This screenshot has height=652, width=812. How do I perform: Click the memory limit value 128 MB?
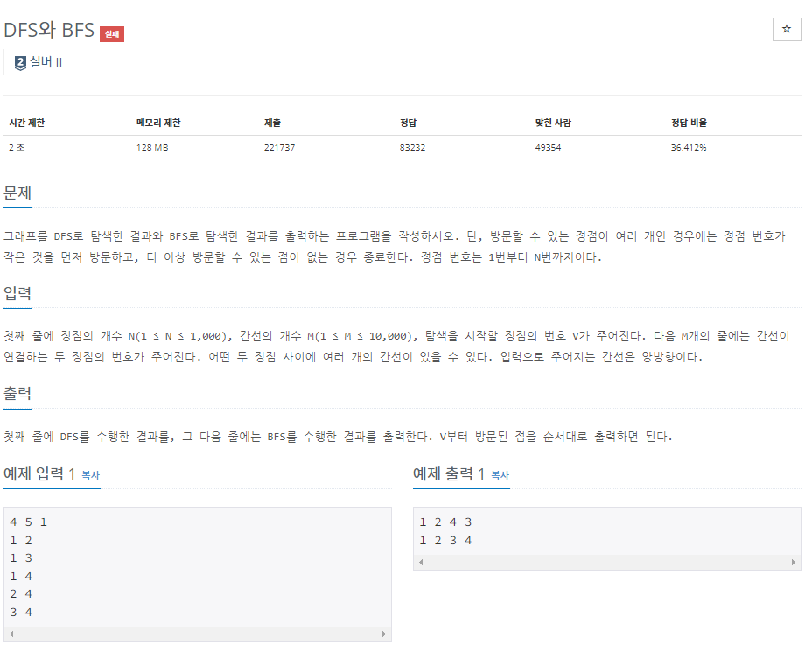tap(152, 147)
